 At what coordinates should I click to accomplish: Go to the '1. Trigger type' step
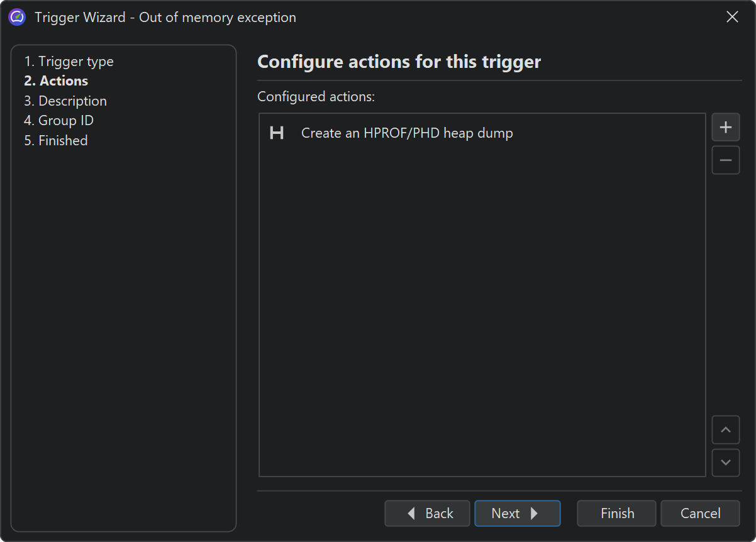(69, 62)
